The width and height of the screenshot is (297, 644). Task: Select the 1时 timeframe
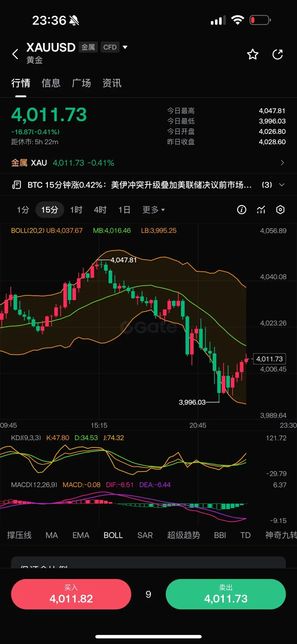click(76, 210)
